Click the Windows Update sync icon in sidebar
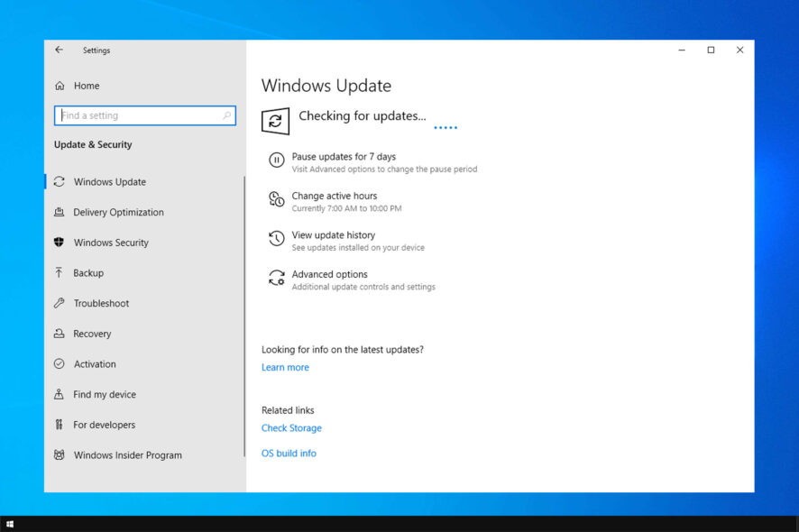 tap(60, 181)
